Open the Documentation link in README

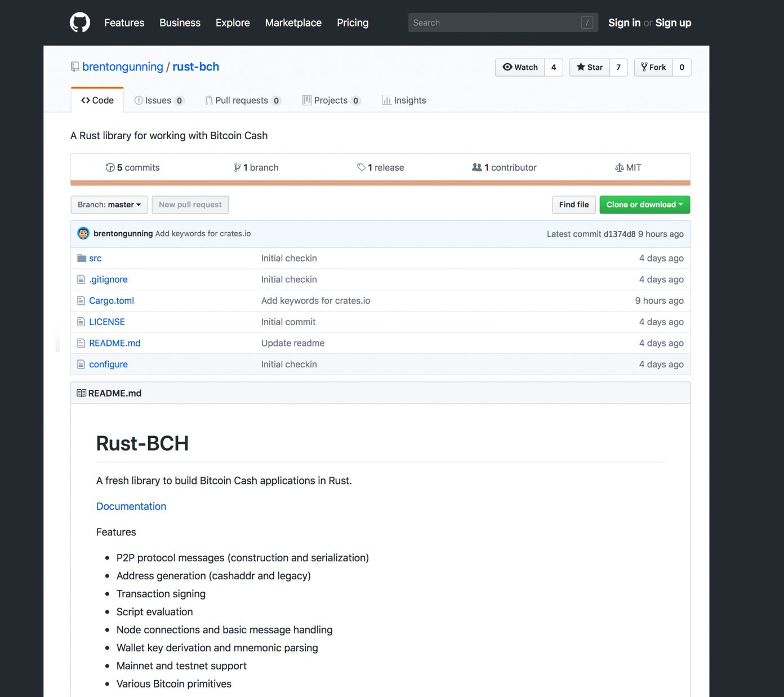coord(131,506)
